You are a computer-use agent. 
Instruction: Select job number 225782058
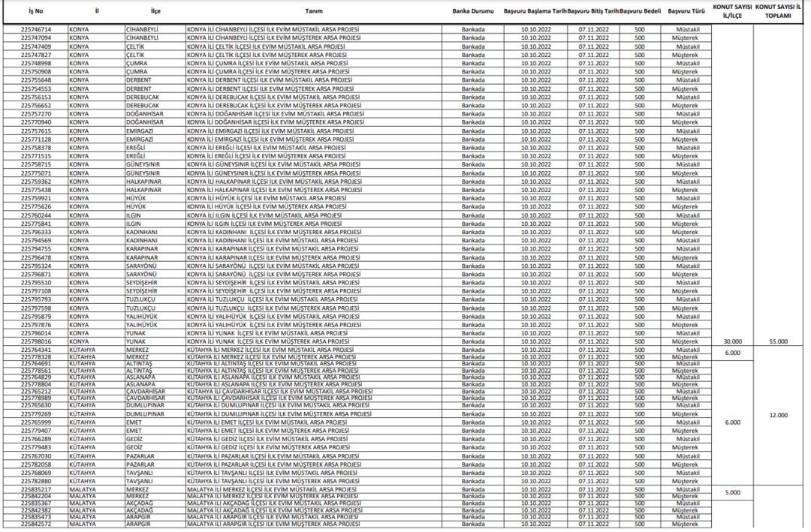tap(36, 464)
